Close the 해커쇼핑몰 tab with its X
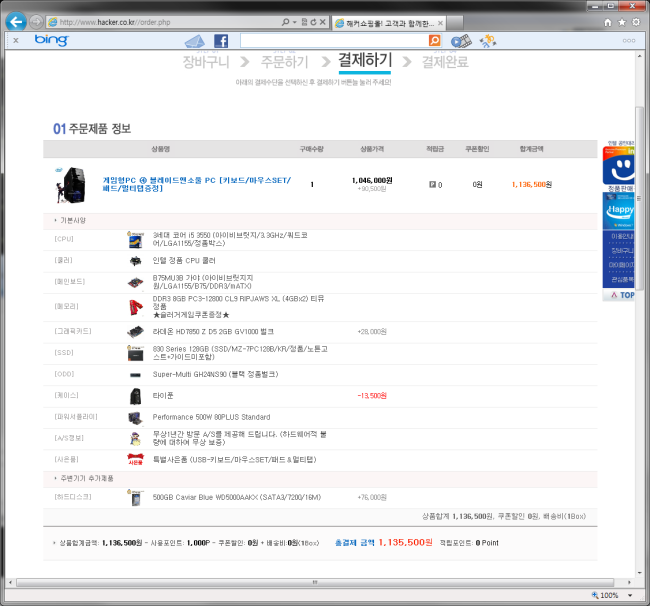 click(x=440, y=23)
